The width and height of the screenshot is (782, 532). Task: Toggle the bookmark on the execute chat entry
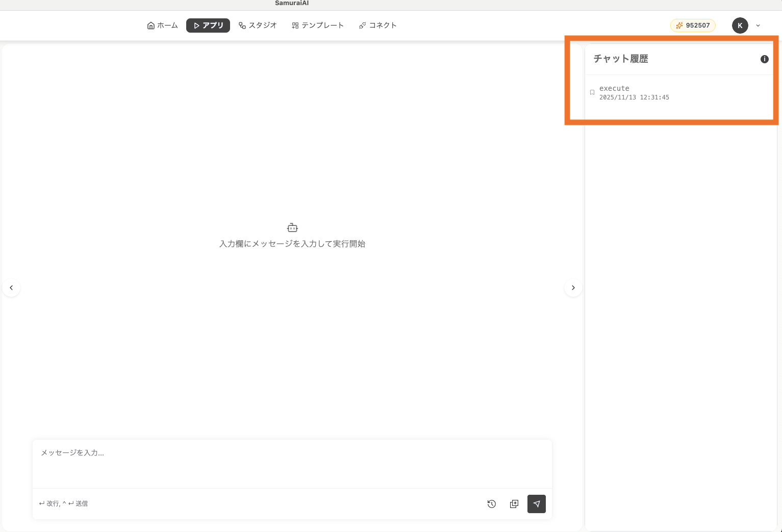(x=592, y=92)
